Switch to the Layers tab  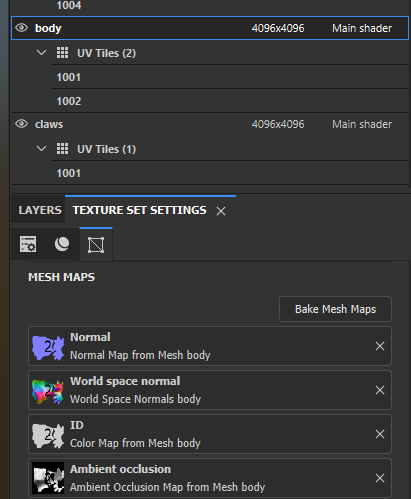coord(40,210)
